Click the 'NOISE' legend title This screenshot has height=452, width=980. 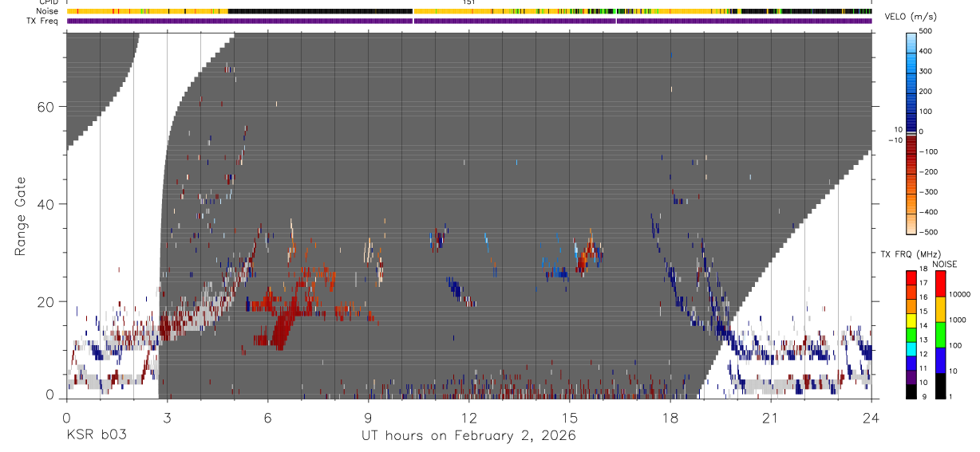pyautogui.click(x=945, y=264)
